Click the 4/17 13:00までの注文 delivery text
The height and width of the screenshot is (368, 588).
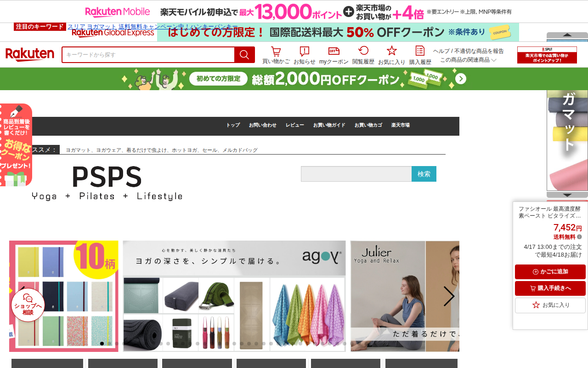pos(553,251)
